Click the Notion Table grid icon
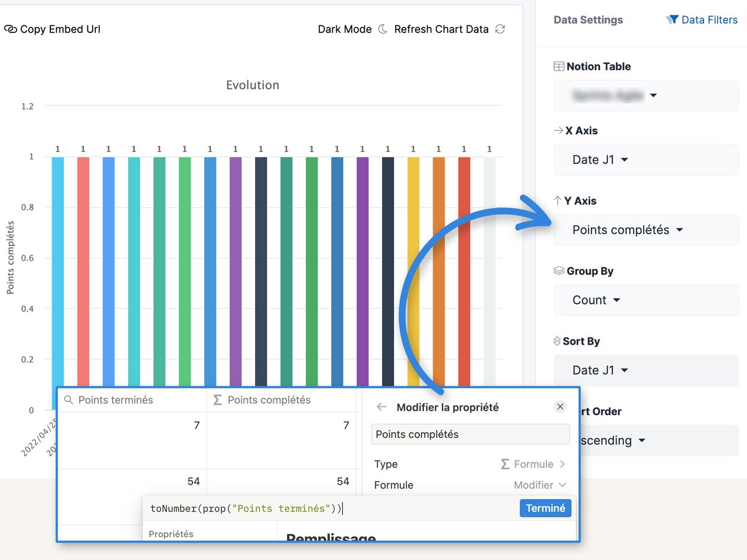Image resolution: width=747 pixels, height=560 pixels. (x=559, y=67)
